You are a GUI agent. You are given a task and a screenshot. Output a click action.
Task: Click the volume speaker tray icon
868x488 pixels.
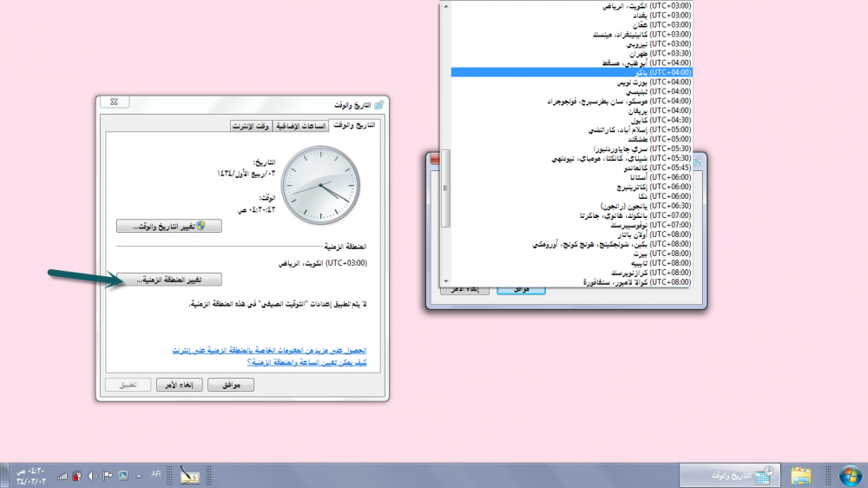tap(92, 475)
